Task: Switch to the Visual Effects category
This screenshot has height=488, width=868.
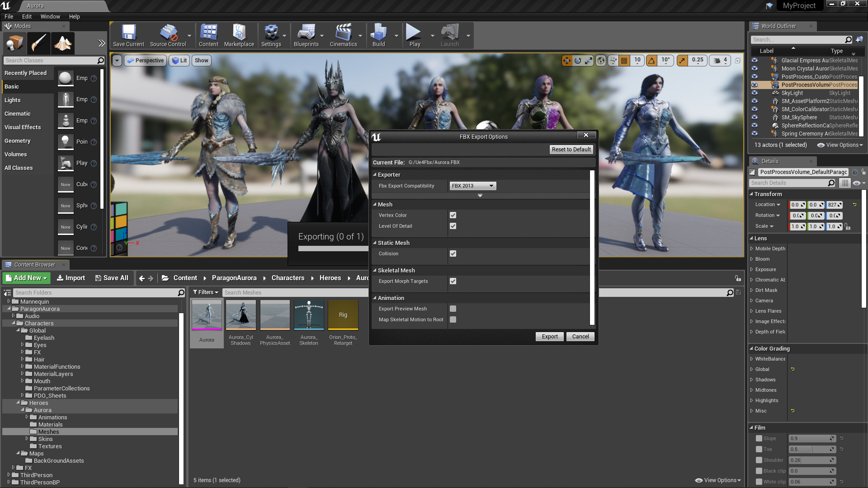Action: pos(23,127)
